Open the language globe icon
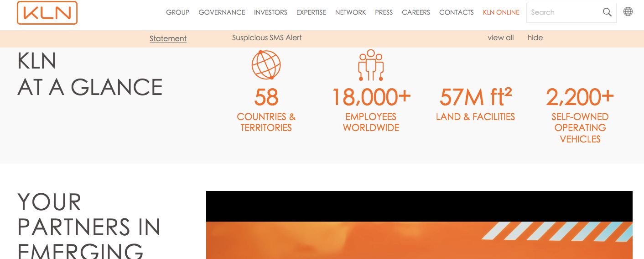This screenshot has height=259, width=644. [628, 12]
